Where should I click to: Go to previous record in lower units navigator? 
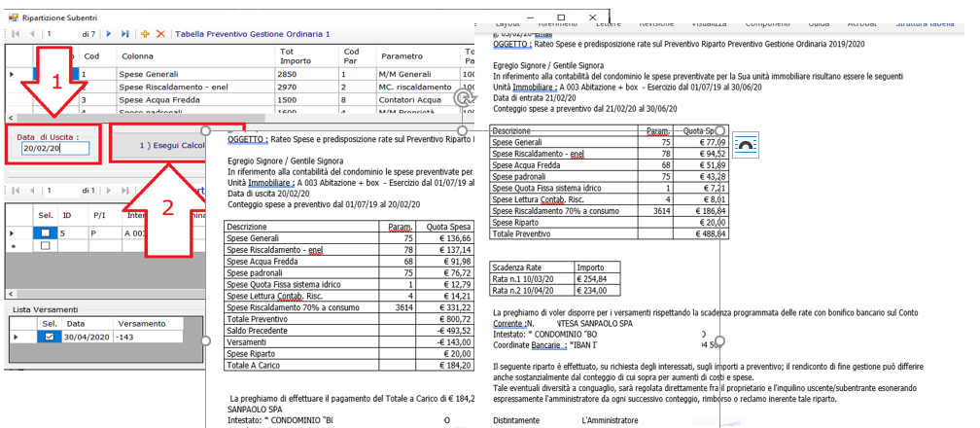(32, 191)
